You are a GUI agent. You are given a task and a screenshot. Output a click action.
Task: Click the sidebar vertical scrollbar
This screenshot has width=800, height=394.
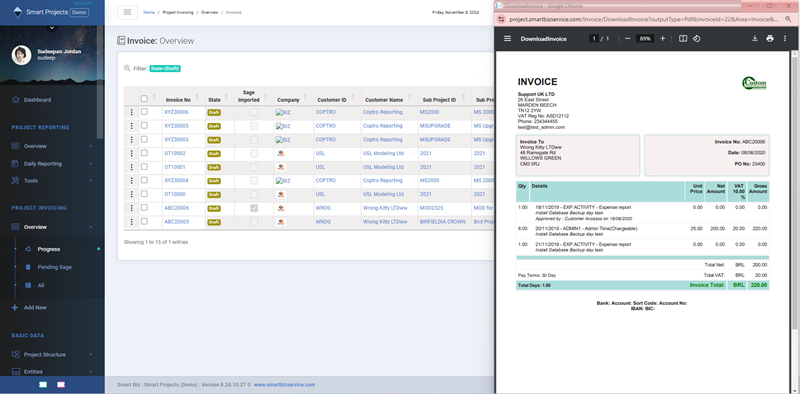point(100,82)
